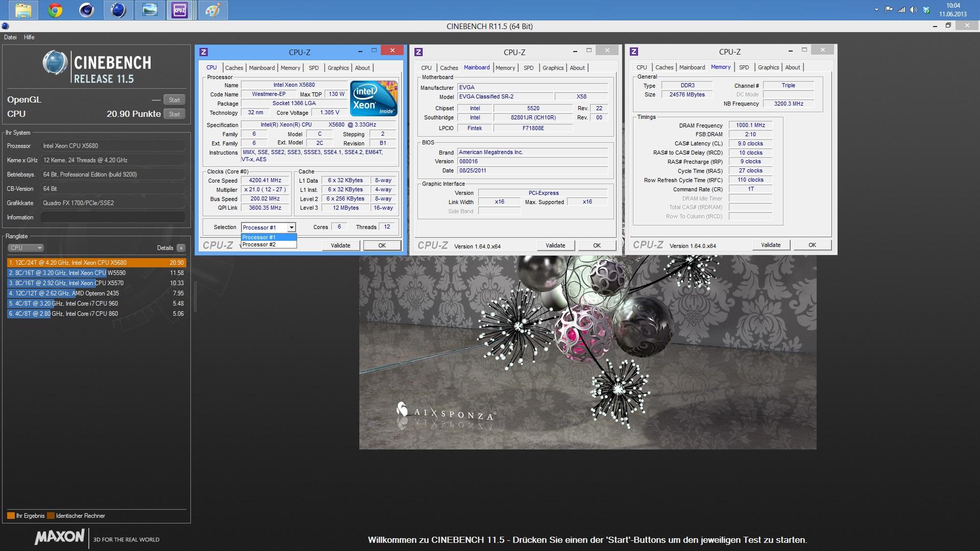The width and height of the screenshot is (980, 551).
Task: Click OK in the Mainboard CPU-Z window
Action: [597, 245]
